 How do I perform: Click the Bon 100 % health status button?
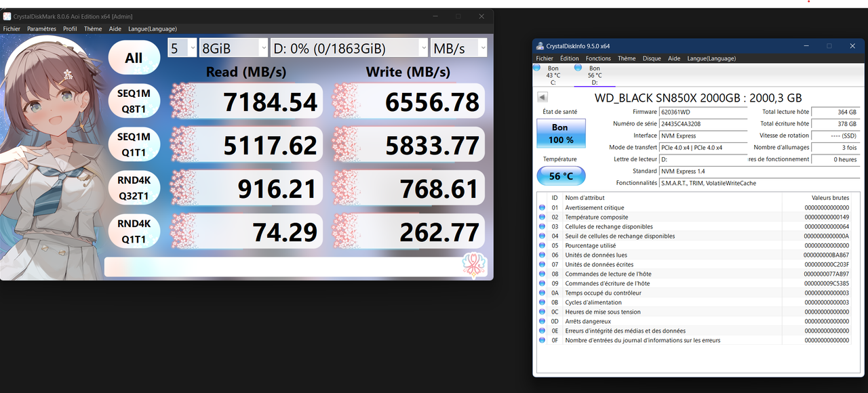[x=560, y=133]
